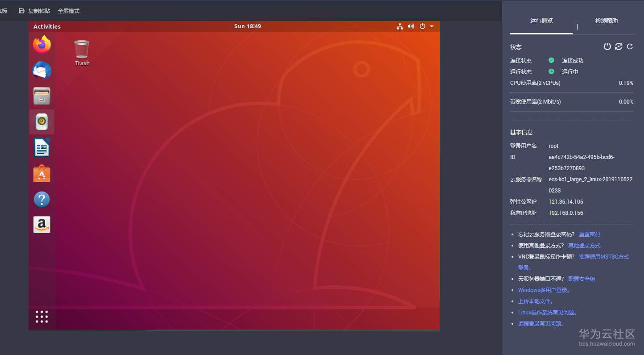Open Ubuntu Software from the dock
This screenshot has height=355, width=644.
point(42,173)
